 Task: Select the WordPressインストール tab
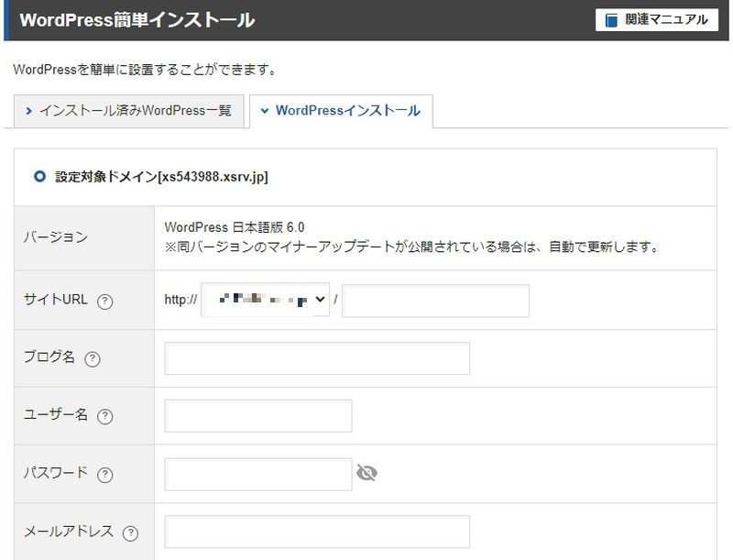[341, 111]
